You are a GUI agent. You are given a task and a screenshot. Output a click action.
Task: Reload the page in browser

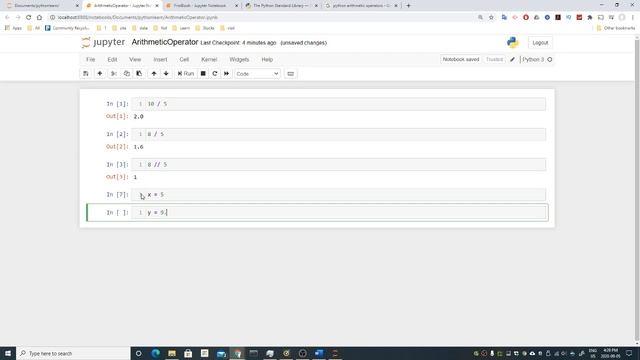28,18
